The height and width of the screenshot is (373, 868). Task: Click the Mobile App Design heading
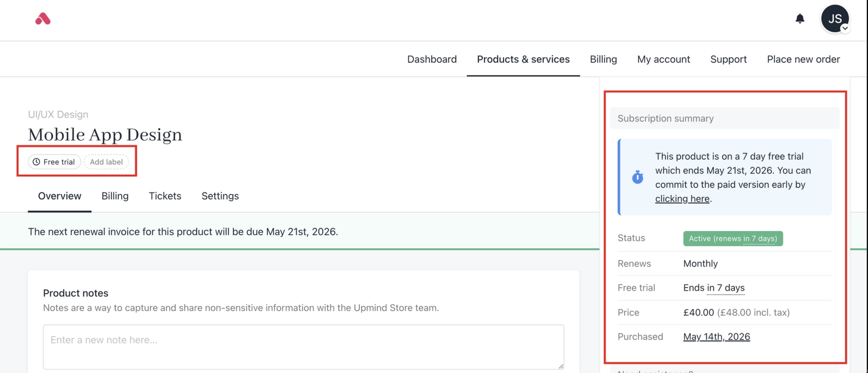pyautogui.click(x=105, y=135)
